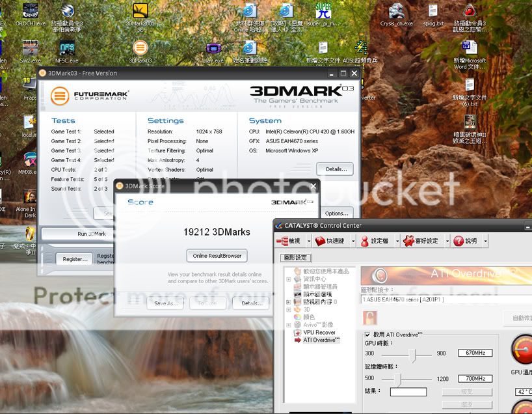Open the 檢視 dropdown arrow

click(x=309, y=241)
